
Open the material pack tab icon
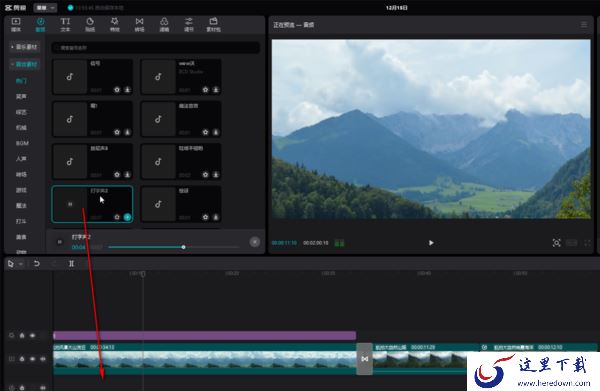pyautogui.click(x=213, y=24)
